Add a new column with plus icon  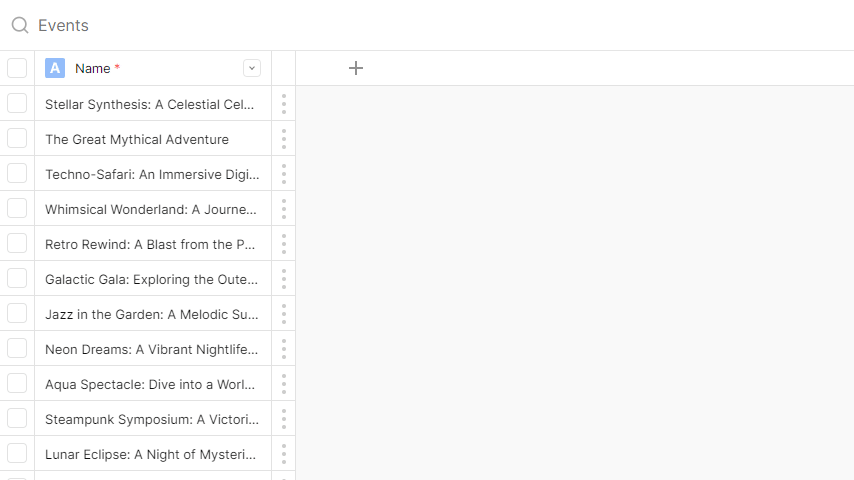pos(356,68)
